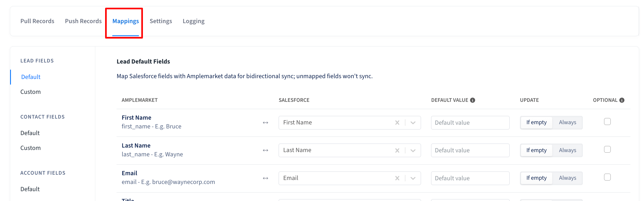Set First Name update to Always
The height and width of the screenshot is (201, 644).
568,123
